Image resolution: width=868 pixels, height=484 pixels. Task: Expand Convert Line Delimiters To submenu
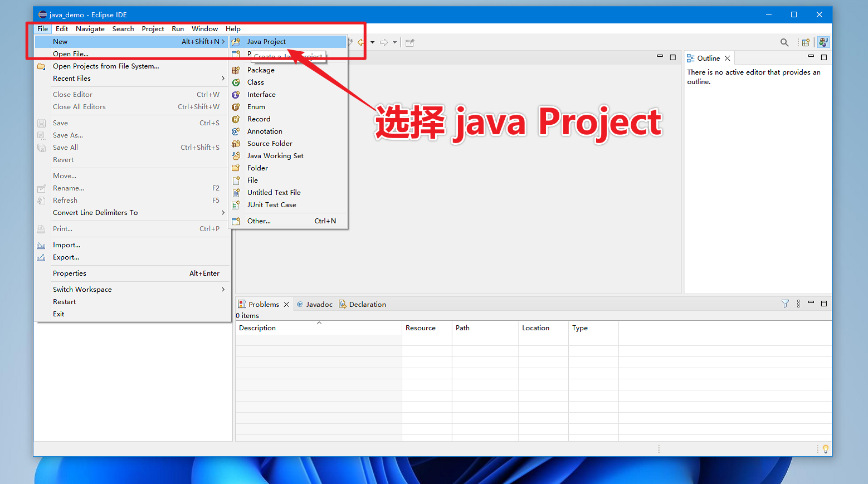pyautogui.click(x=223, y=213)
